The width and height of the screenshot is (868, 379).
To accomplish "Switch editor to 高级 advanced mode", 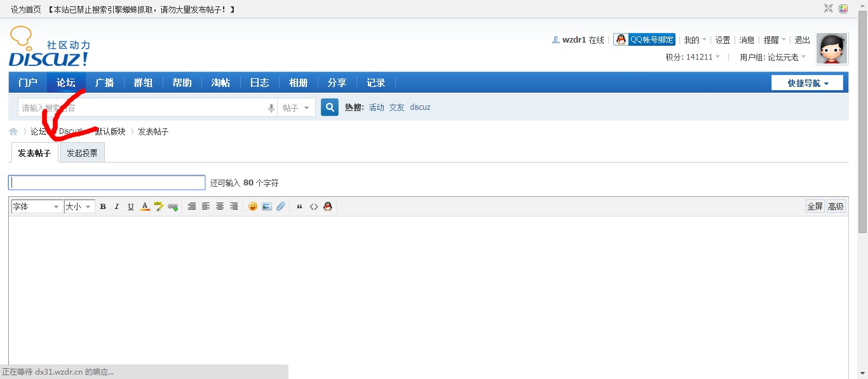I will (836, 206).
